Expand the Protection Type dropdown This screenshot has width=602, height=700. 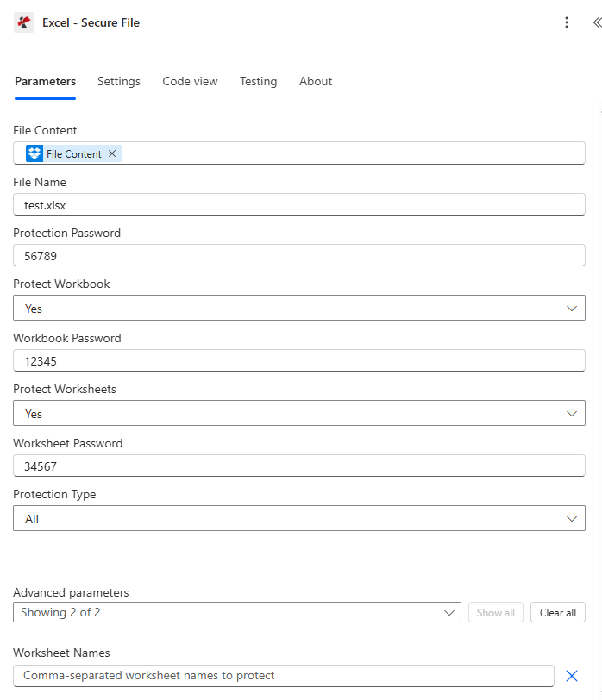coord(299,518)
